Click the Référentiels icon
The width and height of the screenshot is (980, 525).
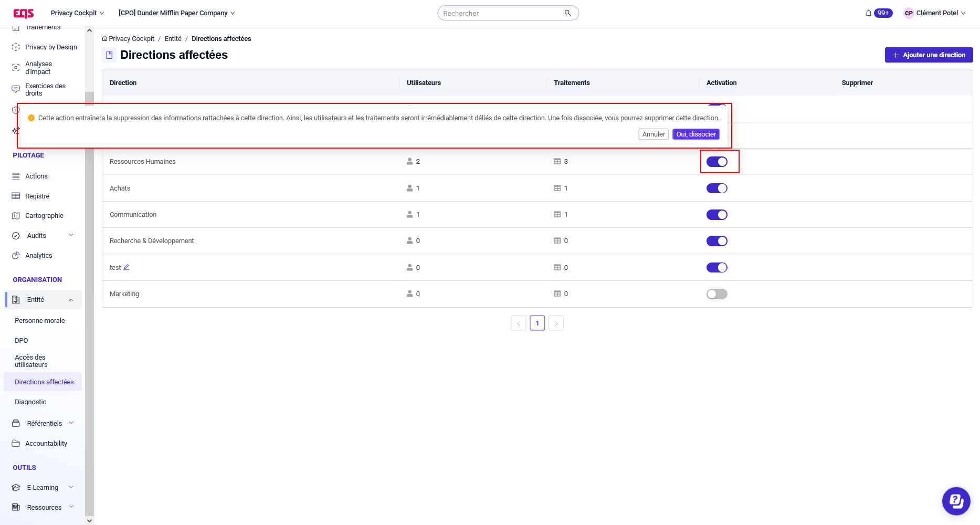click(x=16, y=424)
